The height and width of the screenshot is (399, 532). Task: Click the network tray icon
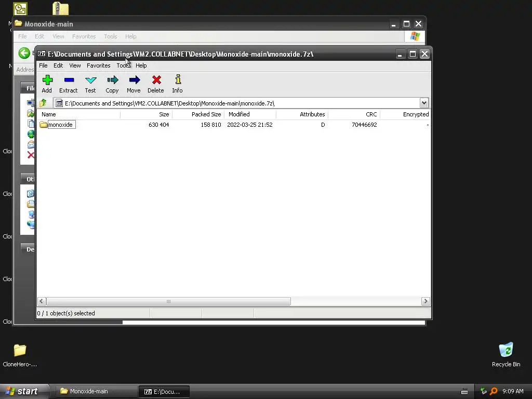pyautogui.click(x=484, y=391)
